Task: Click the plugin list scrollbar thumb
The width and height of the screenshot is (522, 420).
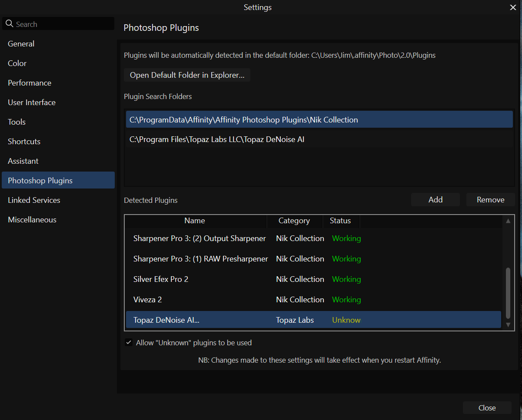Action: point(508,293)
